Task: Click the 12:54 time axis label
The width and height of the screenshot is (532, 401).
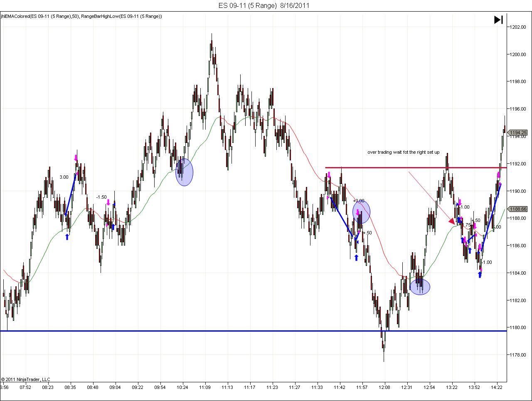Action: (x=430, y=387)
